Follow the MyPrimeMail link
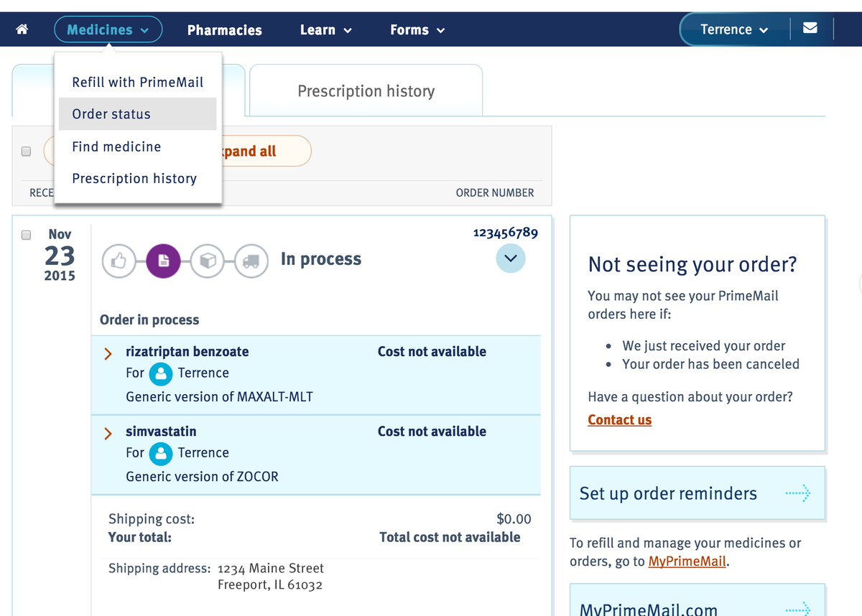The height and width of the screenshot is (616, 862). pos(687,561)
